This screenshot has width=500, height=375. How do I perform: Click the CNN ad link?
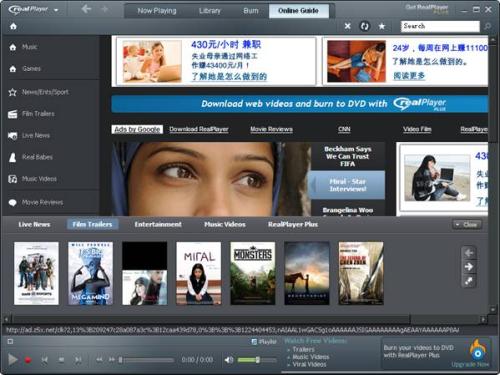click(x=344, y=129)
